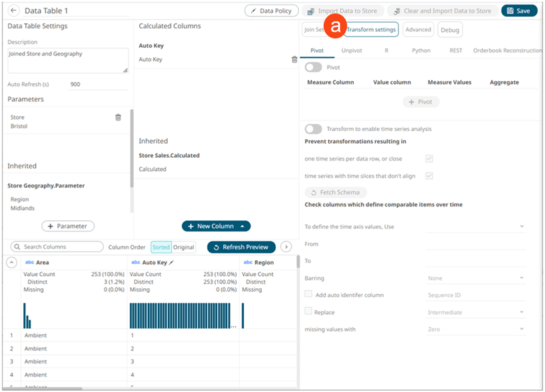The image size is (545, 392).
Task: Switch to the Python tab
Action: (x=420, y=51)
